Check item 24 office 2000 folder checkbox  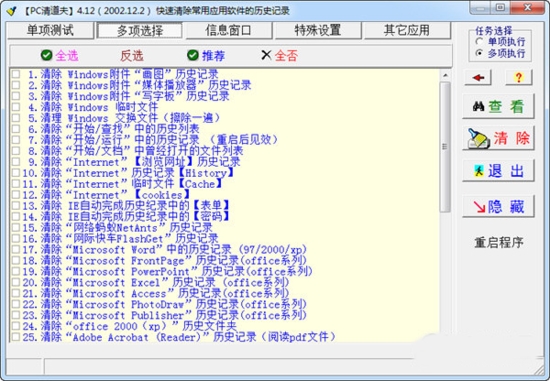coord(16,326)
